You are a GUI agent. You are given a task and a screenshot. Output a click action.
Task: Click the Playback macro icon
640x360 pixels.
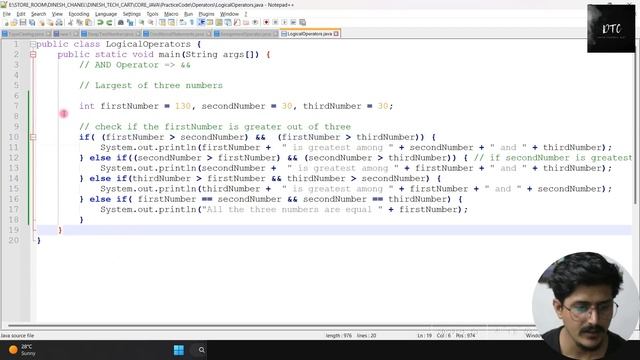tap(284, 22)
